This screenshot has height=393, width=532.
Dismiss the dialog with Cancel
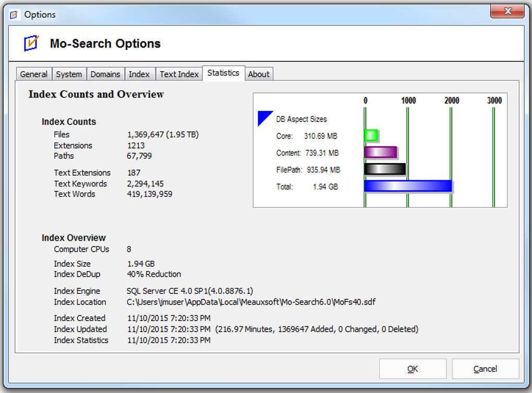485,369
